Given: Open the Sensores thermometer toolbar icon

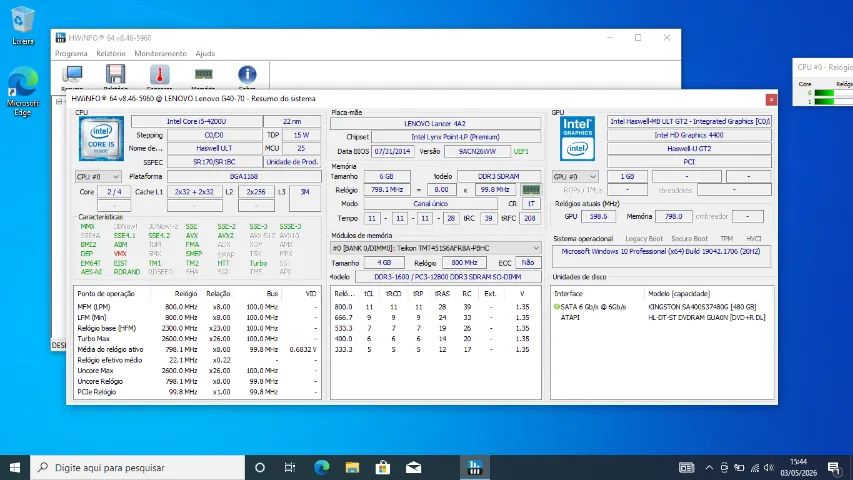Looking at the screenshot, I should click(159, 76).
